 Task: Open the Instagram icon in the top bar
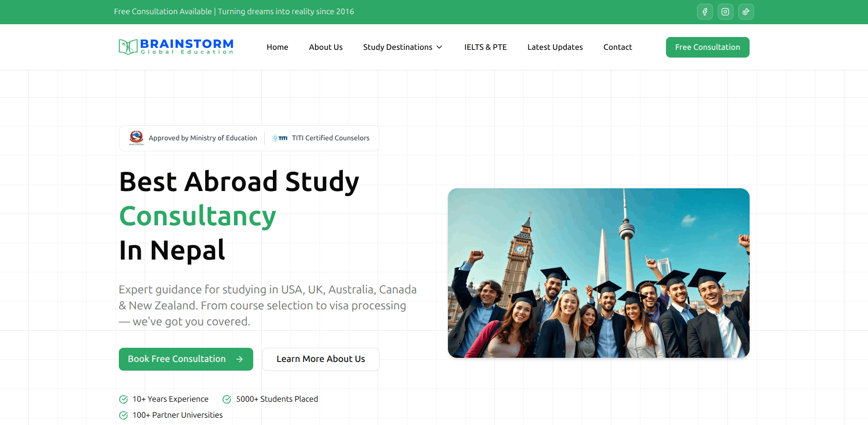(725, 11)
